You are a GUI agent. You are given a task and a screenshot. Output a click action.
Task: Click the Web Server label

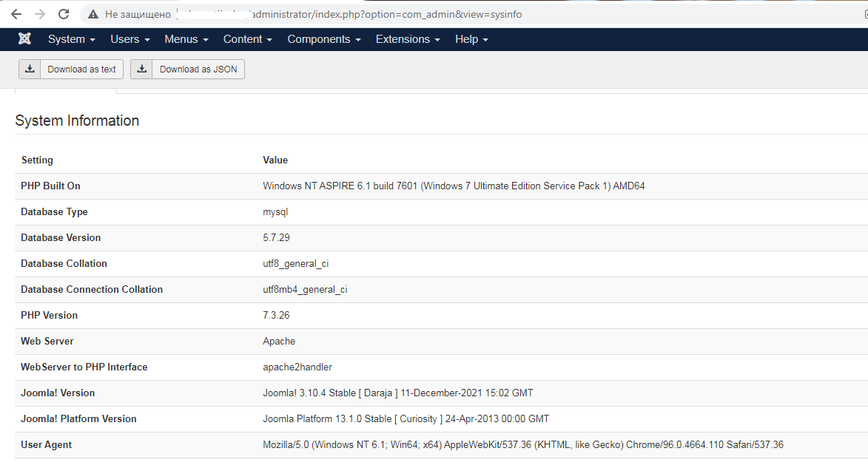pos(47,342)
